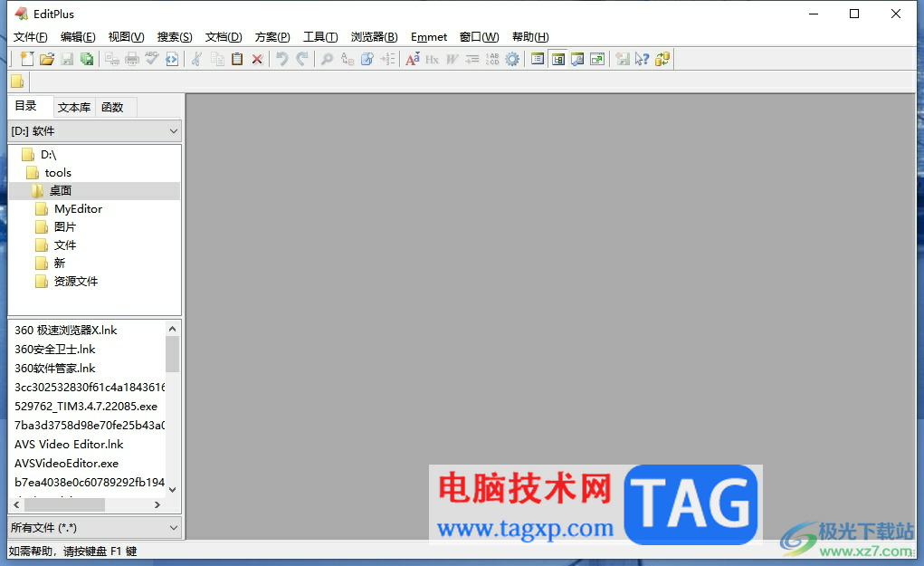924x566 pixels.
Task: Click file list horizontal scroll right arrow
Action: tap(157, 504)
